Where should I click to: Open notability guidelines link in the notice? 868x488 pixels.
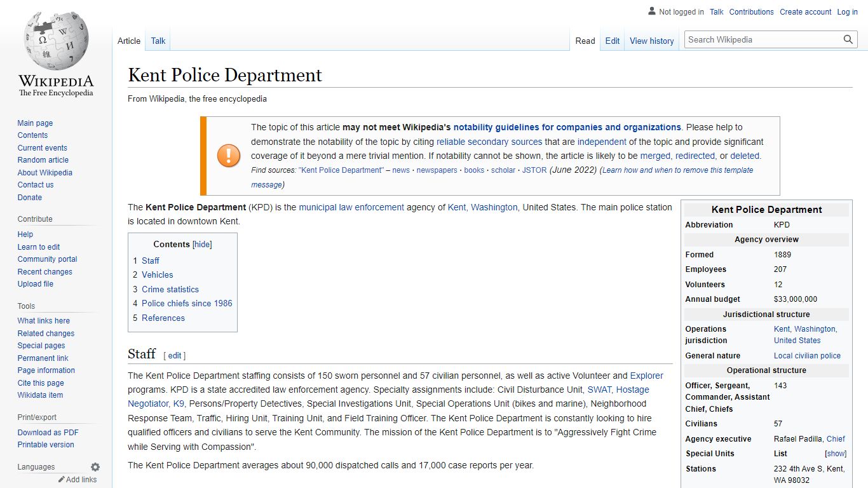567,127
